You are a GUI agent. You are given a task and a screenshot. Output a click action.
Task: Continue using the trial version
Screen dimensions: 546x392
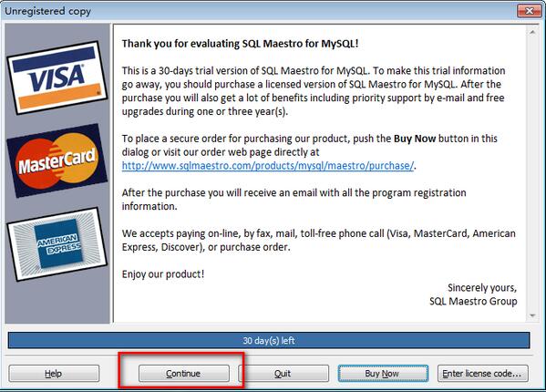184,373
